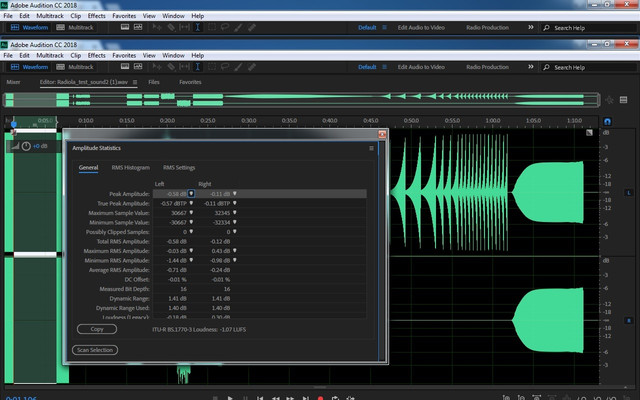
Task: Click list view icon beside overview navigator
Action: (x=623, y=100)
